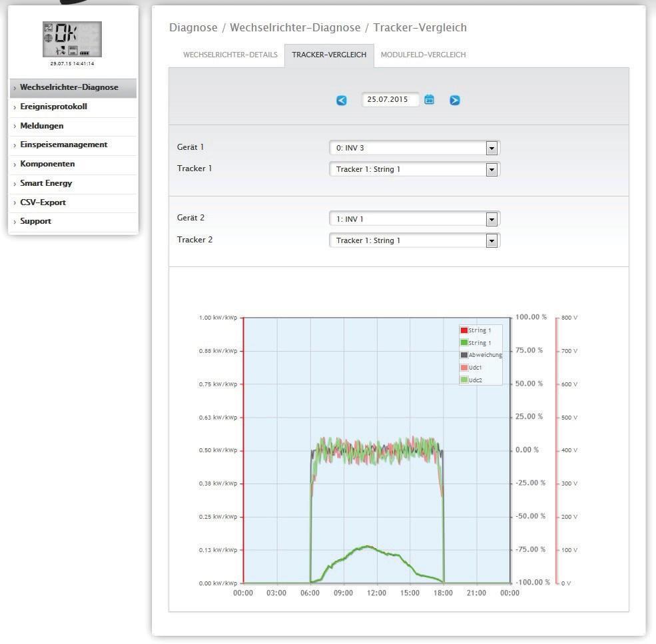Click the '1.00 kW/kWp' axis label
The height and width of the screenshot is (644, 656).
pos(218,318)
